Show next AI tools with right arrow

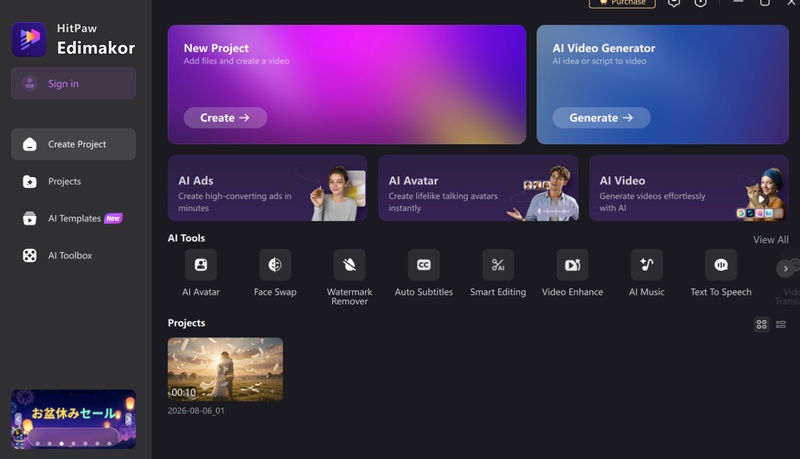click(x=785, y=268)
